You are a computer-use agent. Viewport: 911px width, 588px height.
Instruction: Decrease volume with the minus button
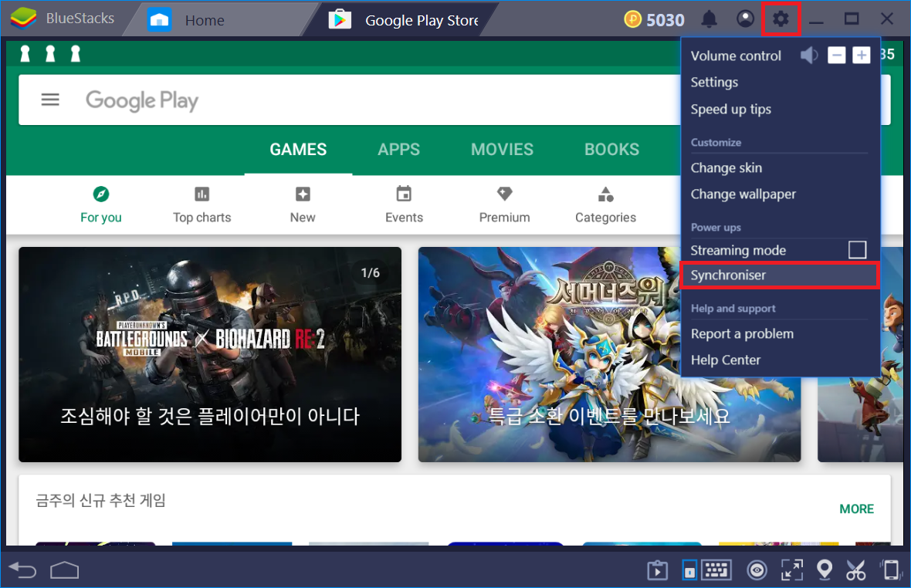coord(836,56)
